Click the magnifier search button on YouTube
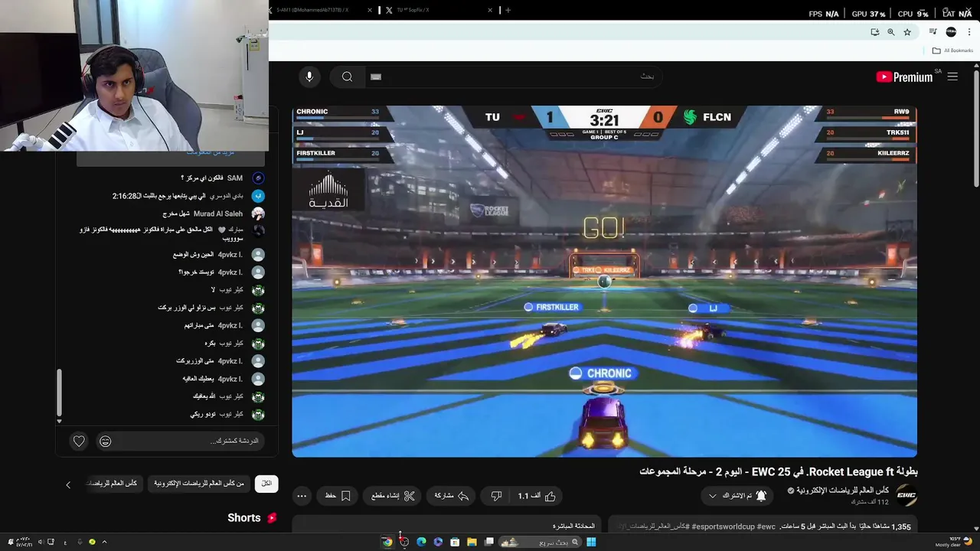The width and height of the screenshot is (980, 551). point(348,77)
